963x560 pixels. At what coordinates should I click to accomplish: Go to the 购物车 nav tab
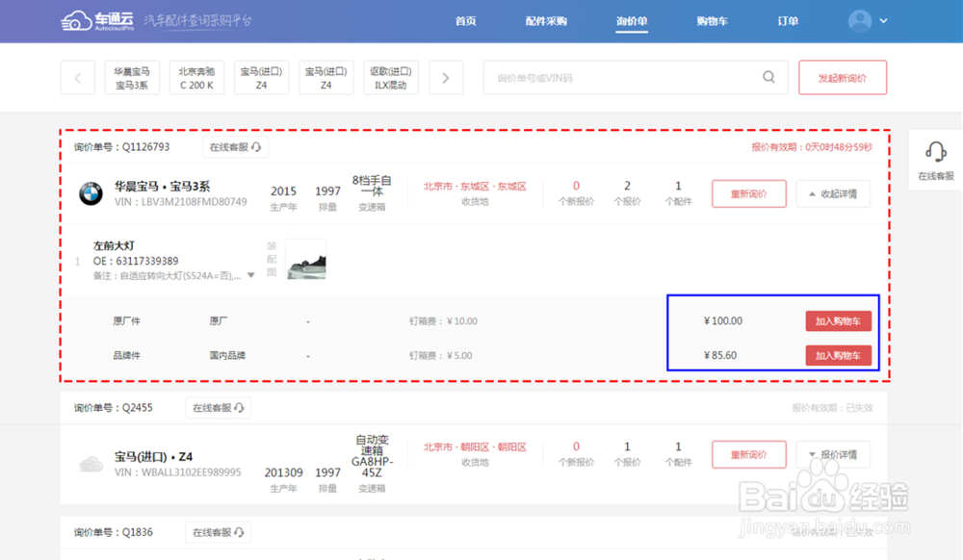click(x=713, y=21)
